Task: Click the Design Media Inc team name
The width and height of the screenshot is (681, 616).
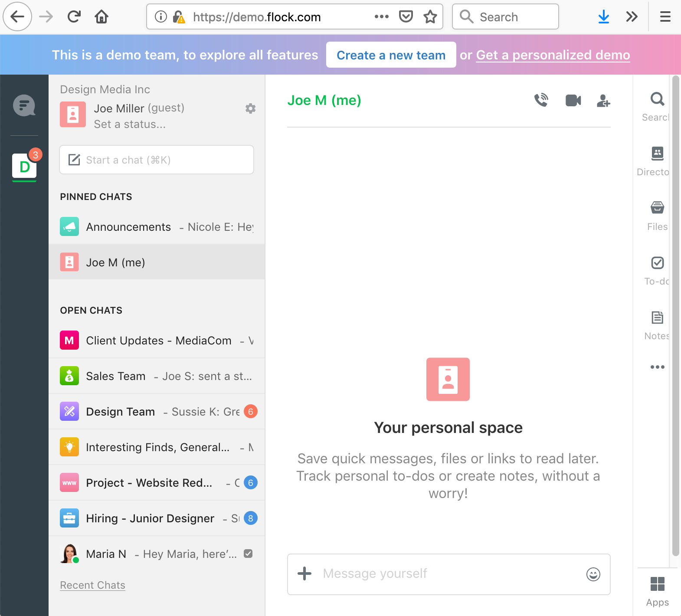Action: click(105, 89)
